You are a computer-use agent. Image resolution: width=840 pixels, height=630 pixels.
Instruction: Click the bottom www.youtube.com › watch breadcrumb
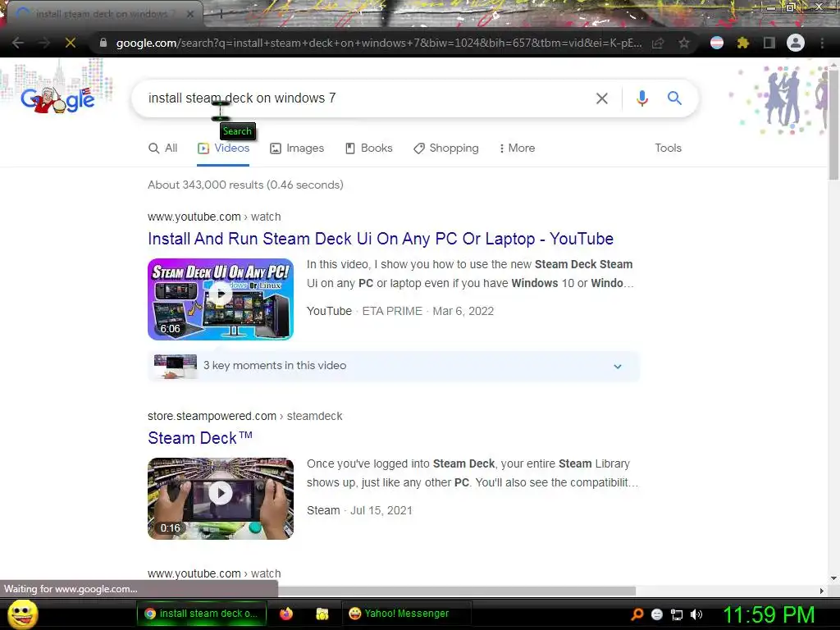[x=214, y=573]
